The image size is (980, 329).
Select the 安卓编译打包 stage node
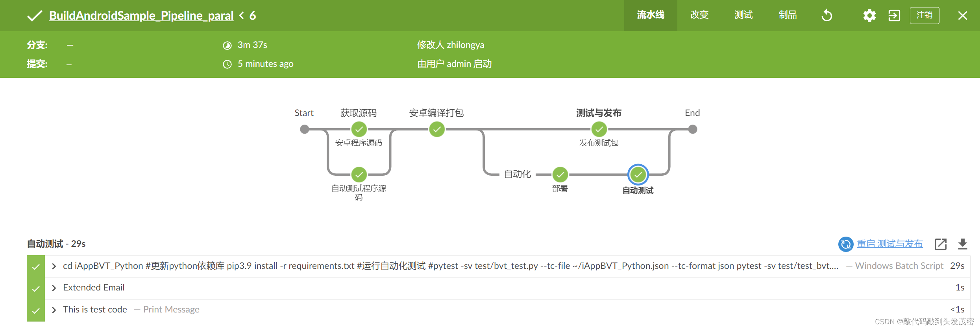[x=437, y=129]
